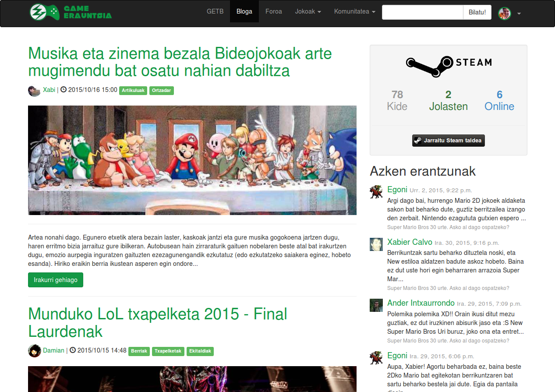Click the Bilatu! search button
This screenshot has height=392, width=555.
click(x=477, y=12)
